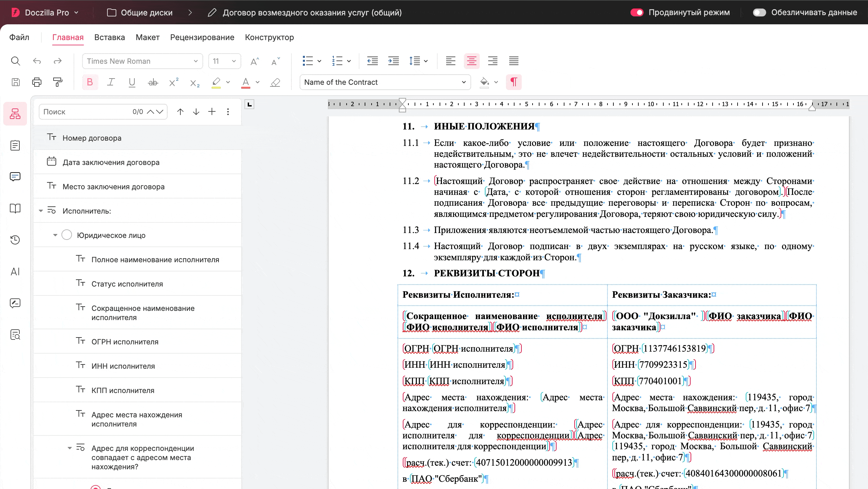The image size is (868, 489).
Task: Align text to the left
Action: (450, 61)
